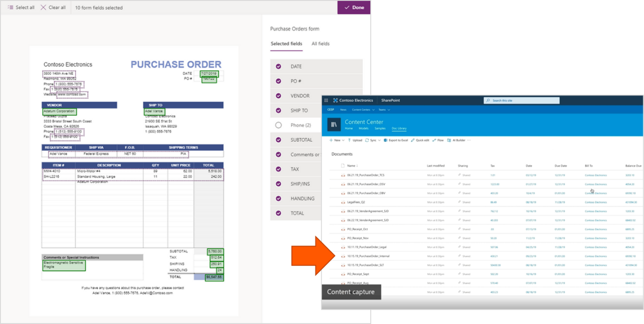644x324 pixels.
Task: Check the Phone (2) field circle
Action: [278, 125]
